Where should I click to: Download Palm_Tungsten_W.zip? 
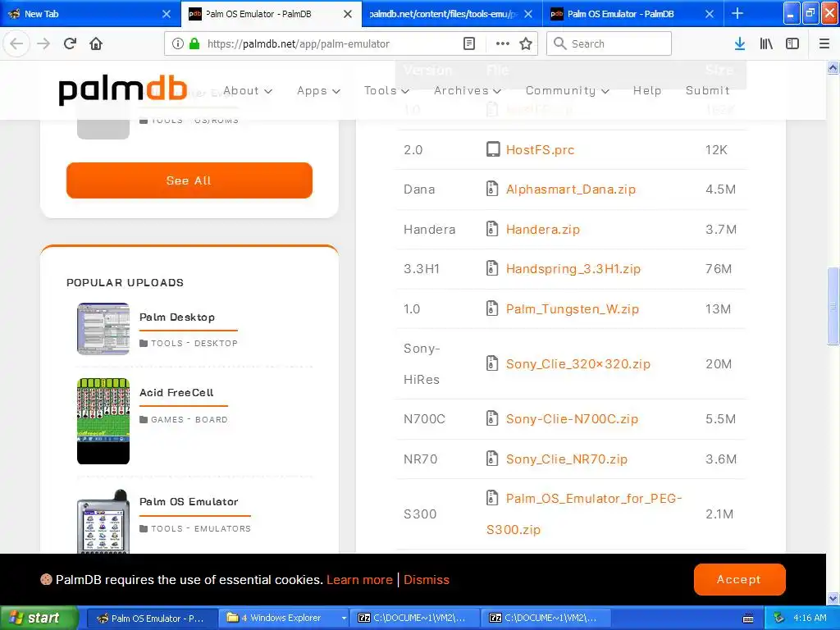572,309
